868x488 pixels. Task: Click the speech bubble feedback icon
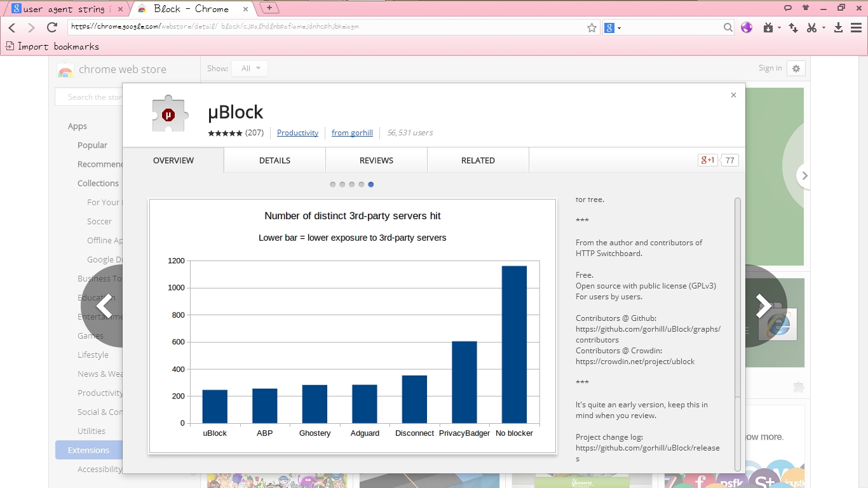pos(788,8)
